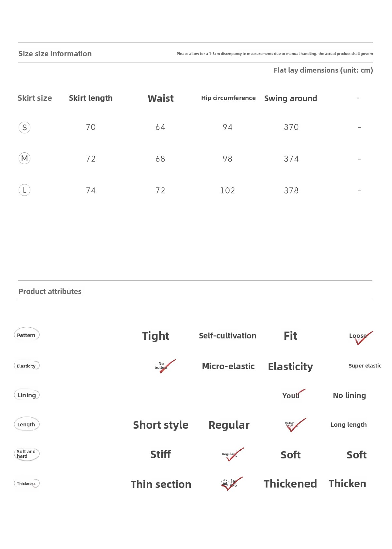Click the "Skirt length" column header

click(90, 98)
